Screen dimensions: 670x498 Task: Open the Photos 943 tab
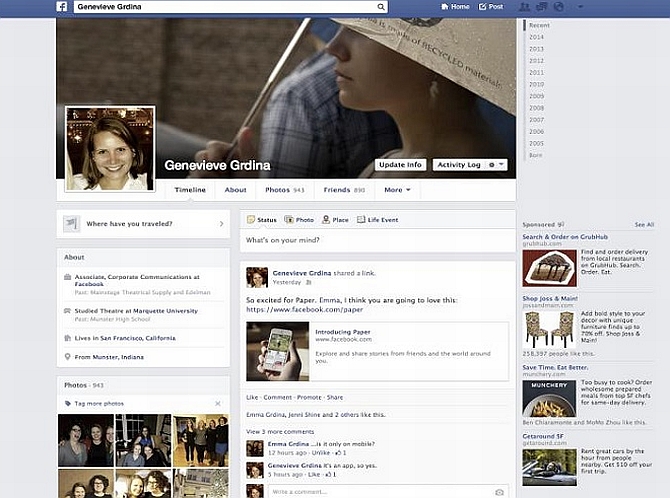(x=285, y=190)
